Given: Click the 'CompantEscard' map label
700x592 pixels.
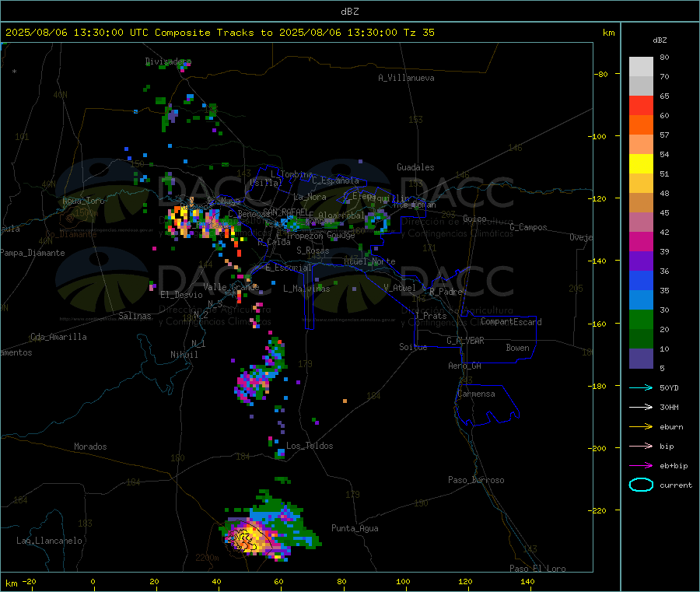Looking at the screenshot, I should (512, 322).
